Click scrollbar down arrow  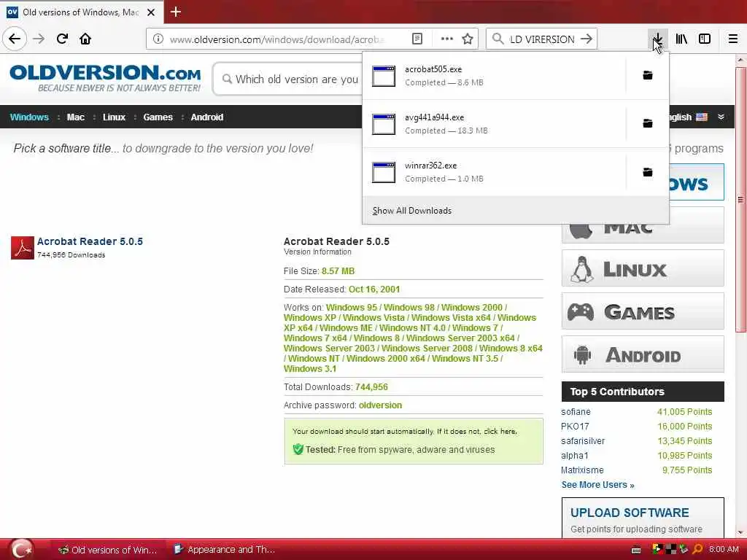(740, 532)
